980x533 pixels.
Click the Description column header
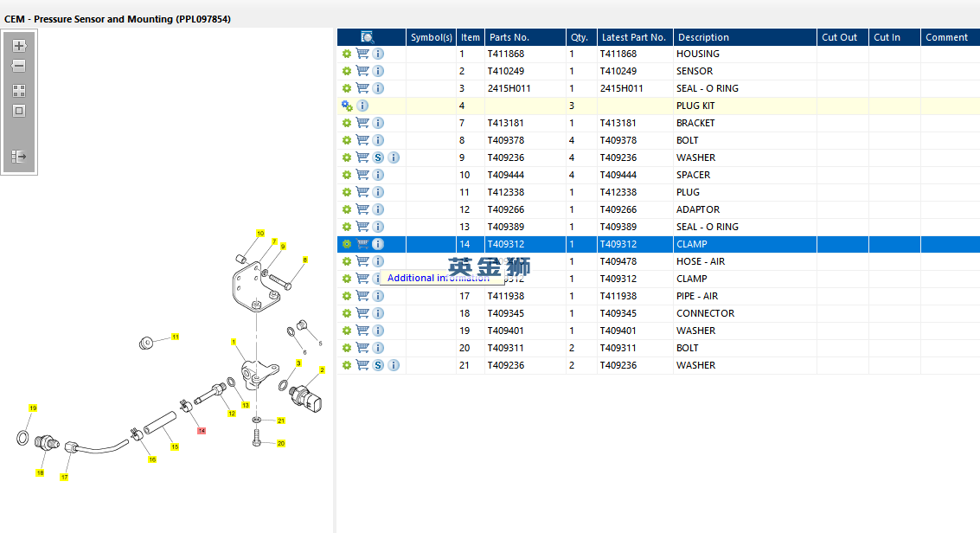click(x=703, y=37)
